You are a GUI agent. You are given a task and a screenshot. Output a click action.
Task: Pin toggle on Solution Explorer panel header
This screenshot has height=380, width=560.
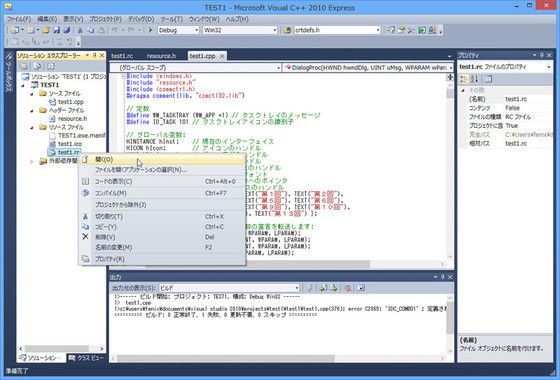[94, 55]
